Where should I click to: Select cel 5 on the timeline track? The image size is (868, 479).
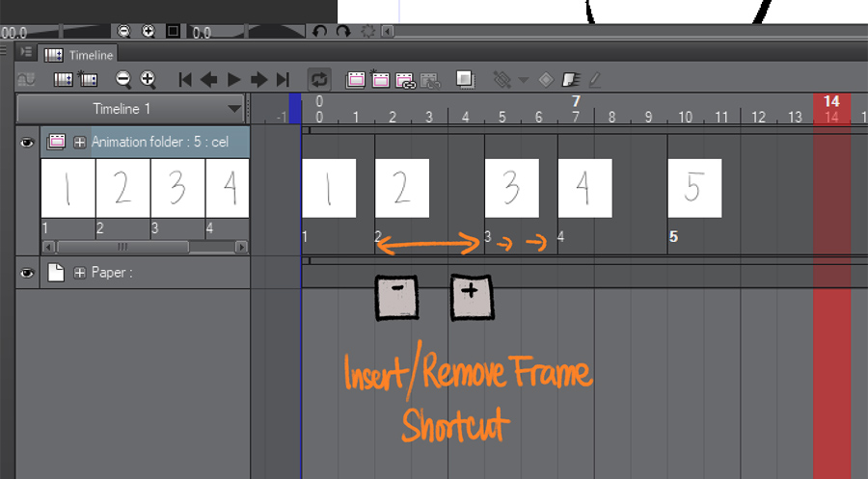694,188
